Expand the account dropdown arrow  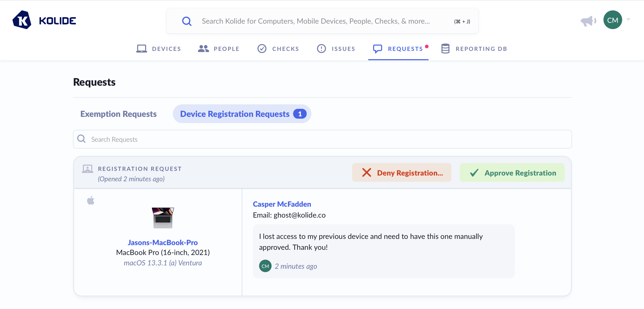pyautogui.click(x=628, y=19)
